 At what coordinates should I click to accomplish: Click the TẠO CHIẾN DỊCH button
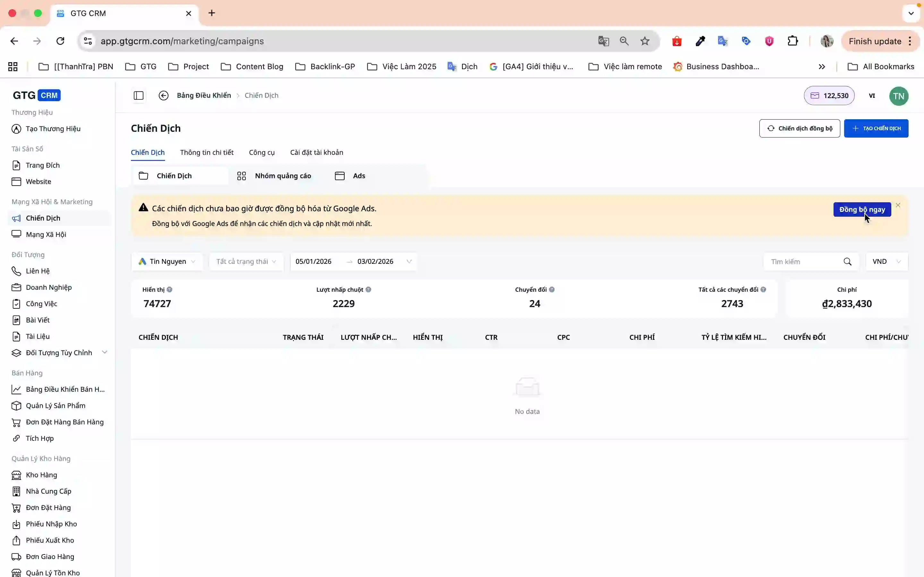click(876, 129)
